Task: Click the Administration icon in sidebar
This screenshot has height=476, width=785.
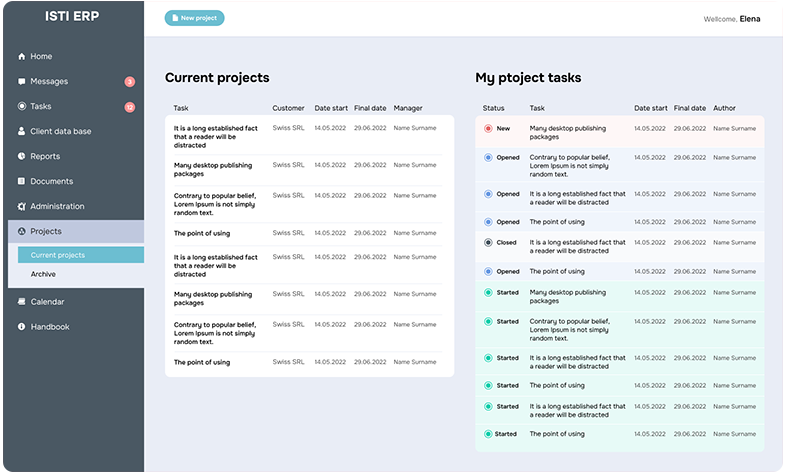Action: [x=22, y=207]
